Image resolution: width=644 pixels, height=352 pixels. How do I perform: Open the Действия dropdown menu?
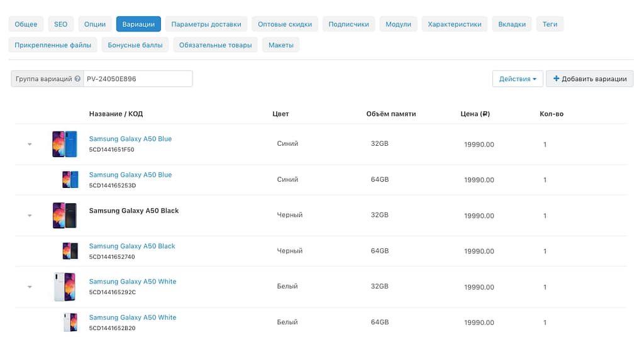pos(517,79)
